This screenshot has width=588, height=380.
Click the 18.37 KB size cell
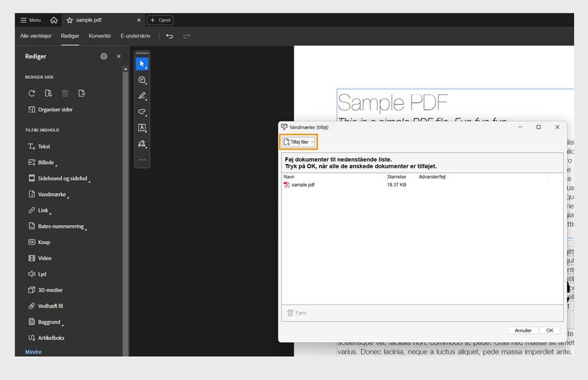[x=396, y=185]
